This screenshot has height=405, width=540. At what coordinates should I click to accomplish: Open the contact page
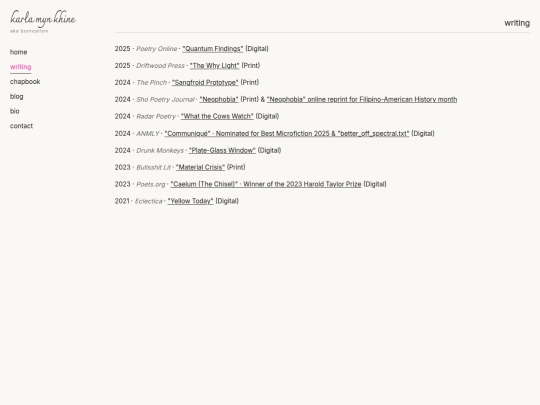[x=21, y=126]
